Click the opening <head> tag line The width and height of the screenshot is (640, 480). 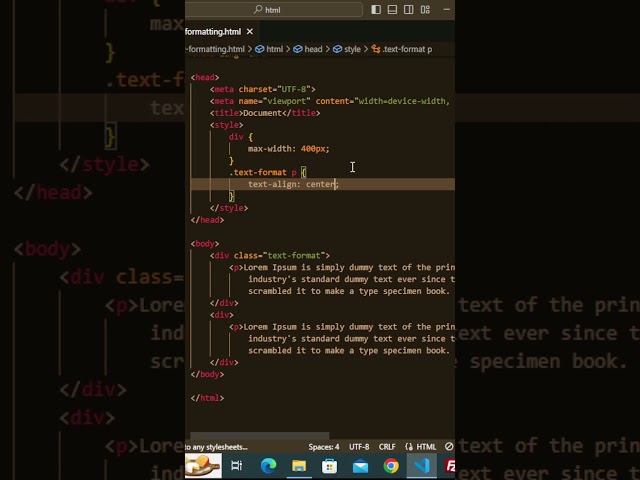click(205, 78)
